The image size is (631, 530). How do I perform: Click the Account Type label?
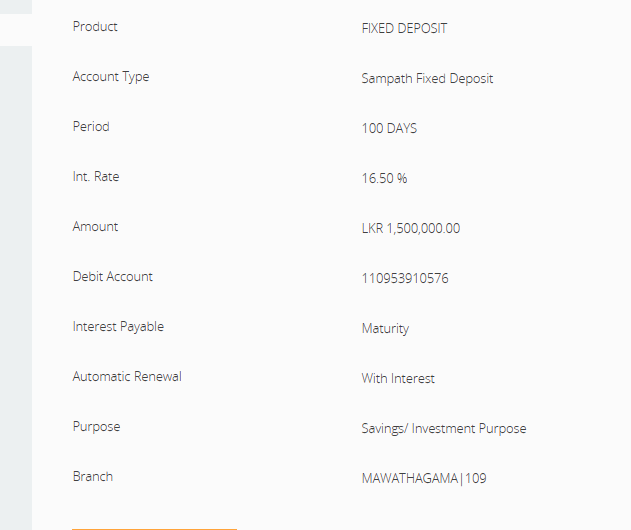point(111,77)
